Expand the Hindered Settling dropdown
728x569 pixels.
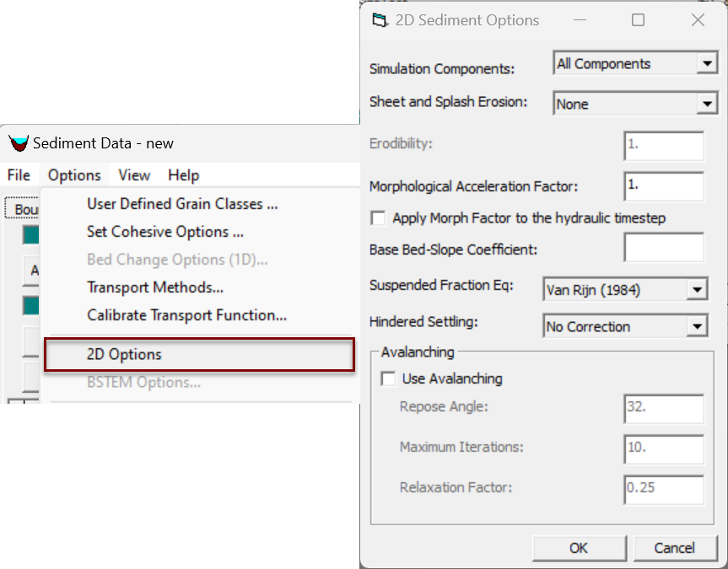[697, 326]
